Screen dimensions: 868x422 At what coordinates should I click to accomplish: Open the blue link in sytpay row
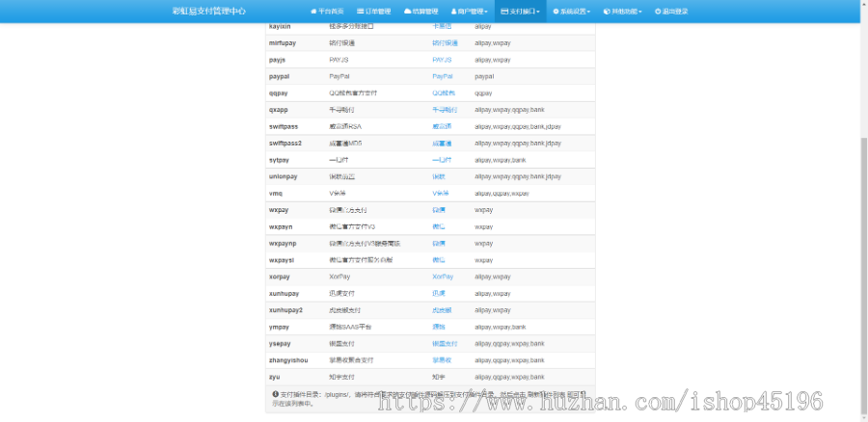click(x=442, y=160)
